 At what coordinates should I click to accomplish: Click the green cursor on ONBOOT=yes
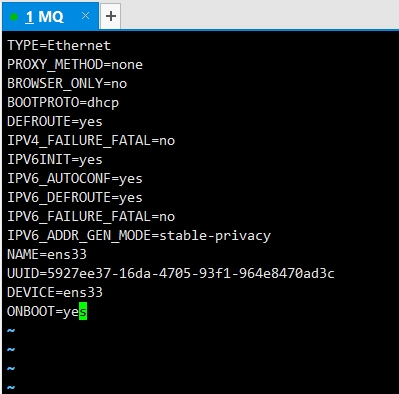point(83,311)
